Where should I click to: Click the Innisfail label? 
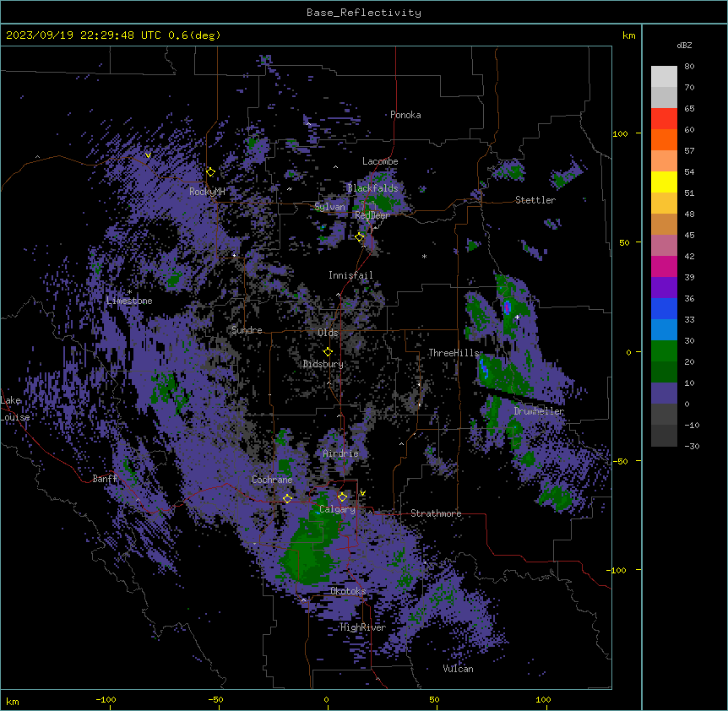[350, 275]
